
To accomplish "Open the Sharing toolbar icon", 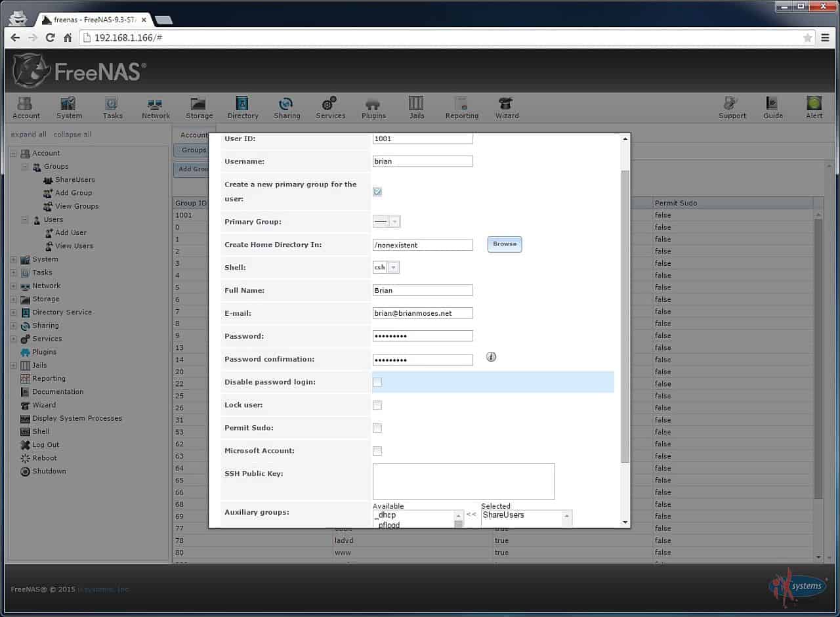I will [x=287, y=108].
